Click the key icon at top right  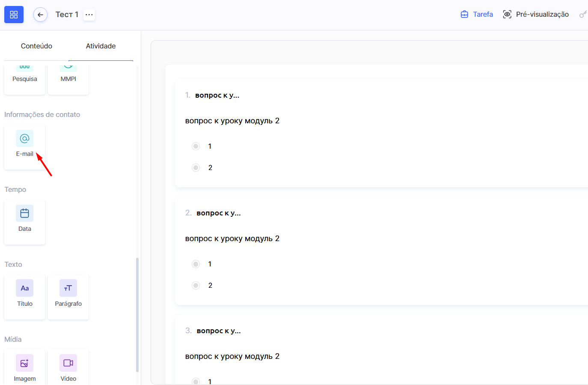click(582, 15)
